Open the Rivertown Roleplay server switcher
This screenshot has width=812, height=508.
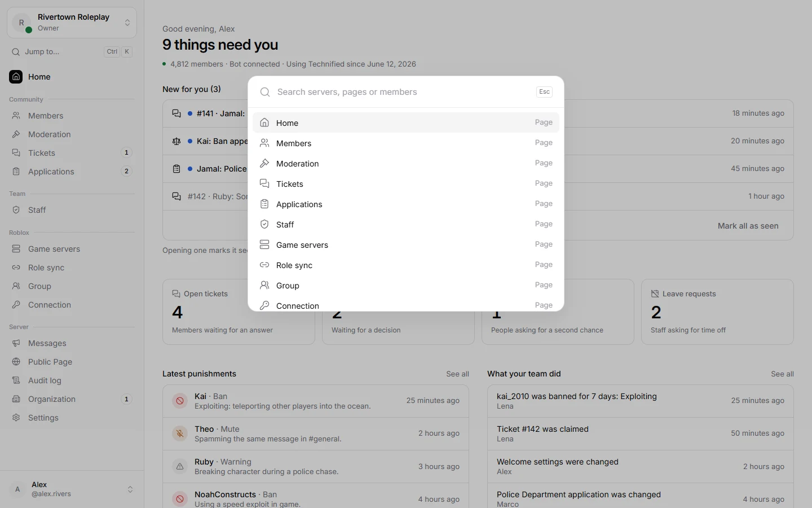(72, 23)
